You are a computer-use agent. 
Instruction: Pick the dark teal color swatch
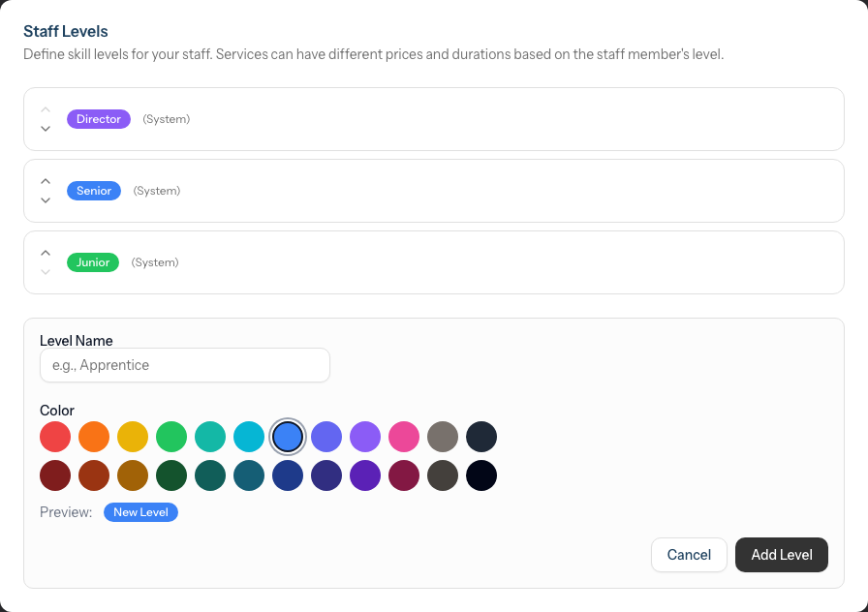point(210,475)
